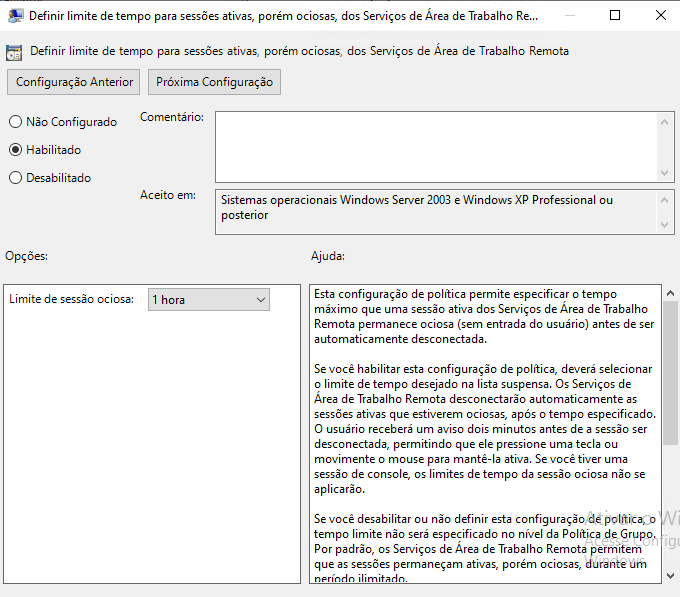Open the Limite de sessão ociosa dropdown
Screen dimensions: 680x597
coord(209,299)
